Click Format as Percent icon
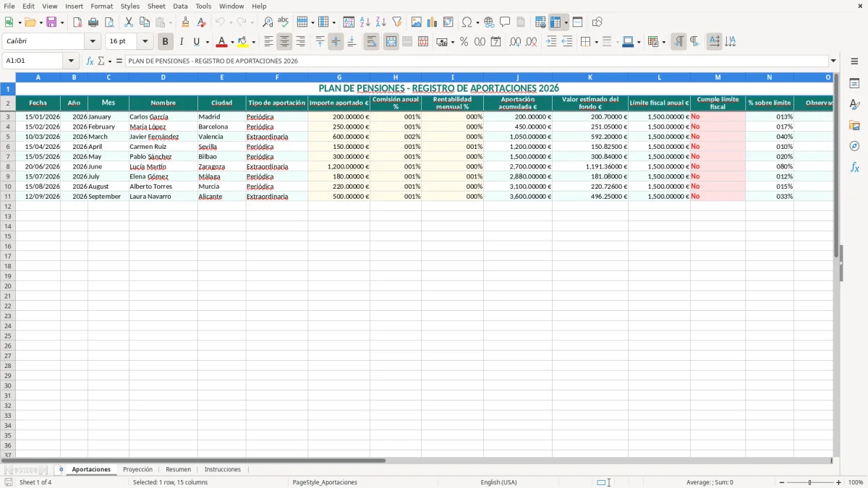868x488 pixels. (x=464, y=42)
